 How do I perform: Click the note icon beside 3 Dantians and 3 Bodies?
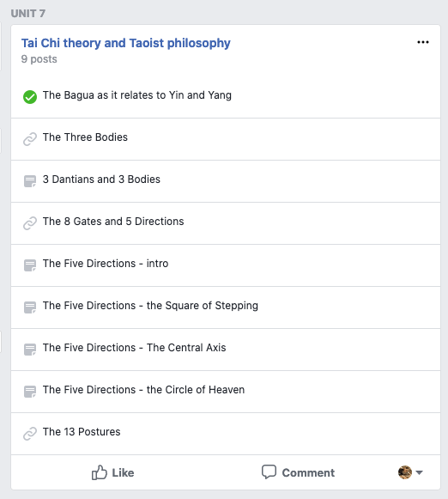coord(30,181)
